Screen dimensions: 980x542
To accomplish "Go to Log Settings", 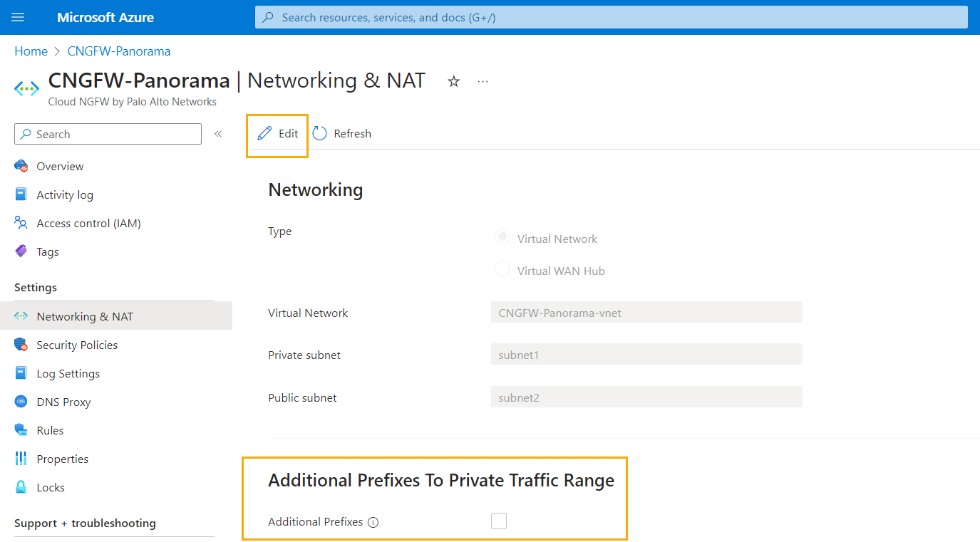I will (68, 373).
